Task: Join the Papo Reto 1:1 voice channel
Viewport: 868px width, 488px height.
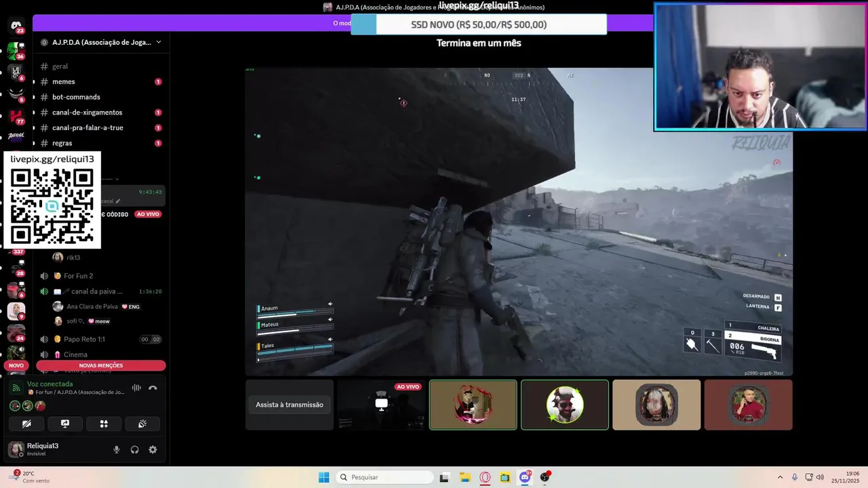Action: (101, 339)
